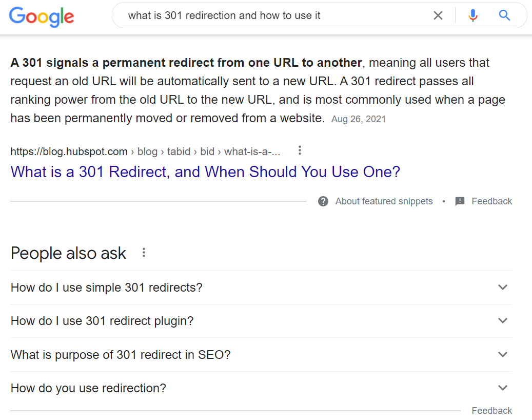Viewport: 532px width, 420px height.
Task: Click the Google logo
Action: [42, 16]
